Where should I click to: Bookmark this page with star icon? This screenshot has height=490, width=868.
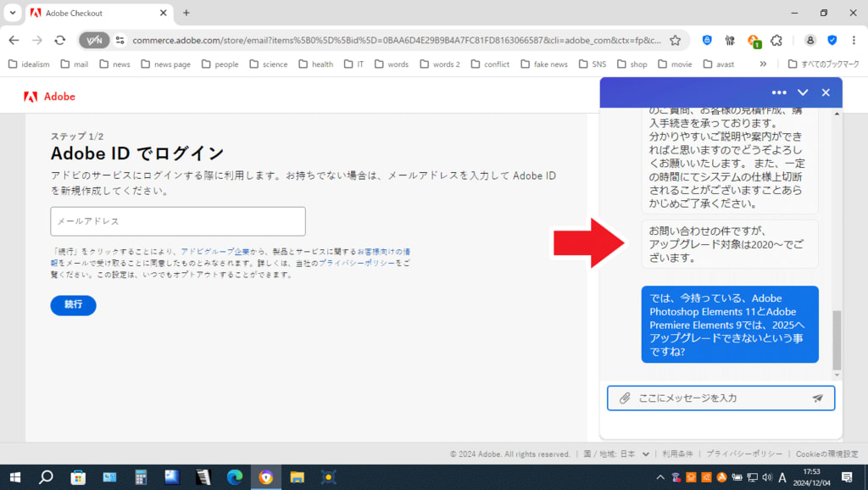(675, 40)
